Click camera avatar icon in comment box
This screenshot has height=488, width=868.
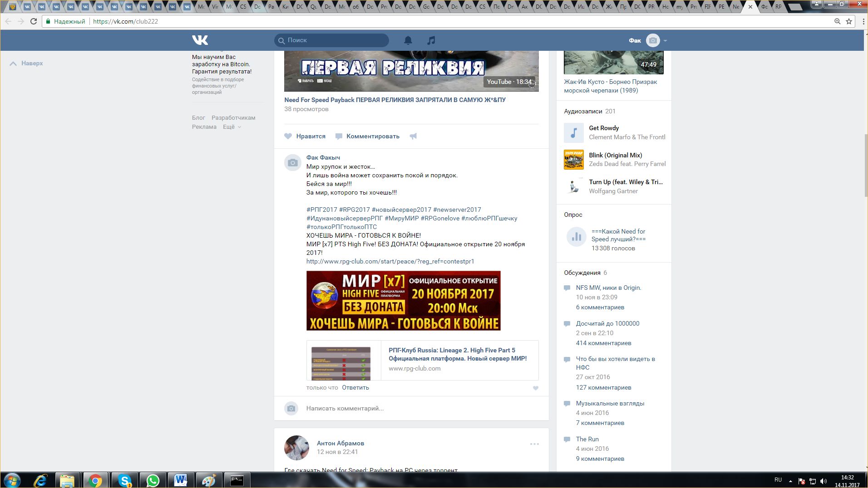291,409
